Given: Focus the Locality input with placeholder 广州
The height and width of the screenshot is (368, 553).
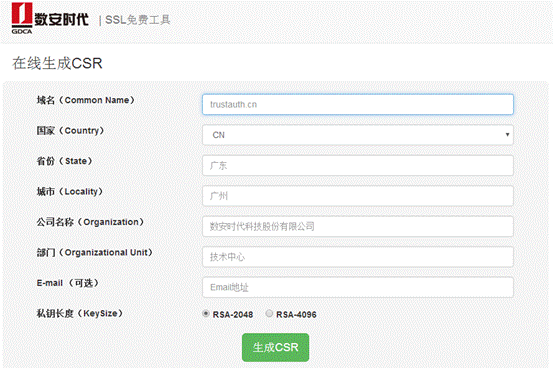Looking at the screenshot, I should (358, 196).
